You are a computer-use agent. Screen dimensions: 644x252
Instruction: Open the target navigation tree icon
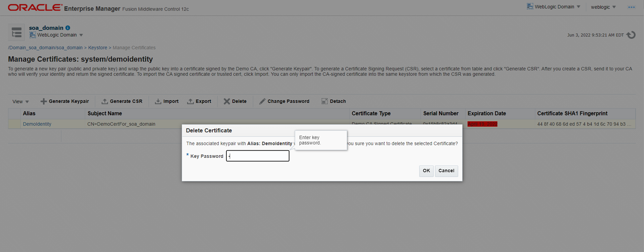pos(16,33)
